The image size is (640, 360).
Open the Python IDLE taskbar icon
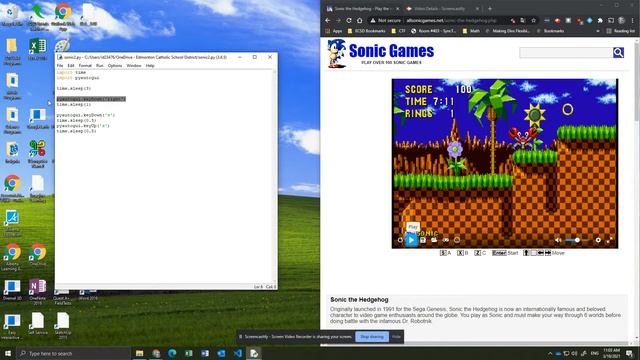coord(254,353)
